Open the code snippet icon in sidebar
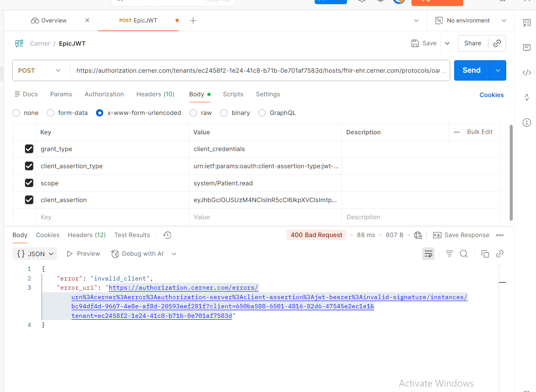Screen dimensions: 536x392 526,73
